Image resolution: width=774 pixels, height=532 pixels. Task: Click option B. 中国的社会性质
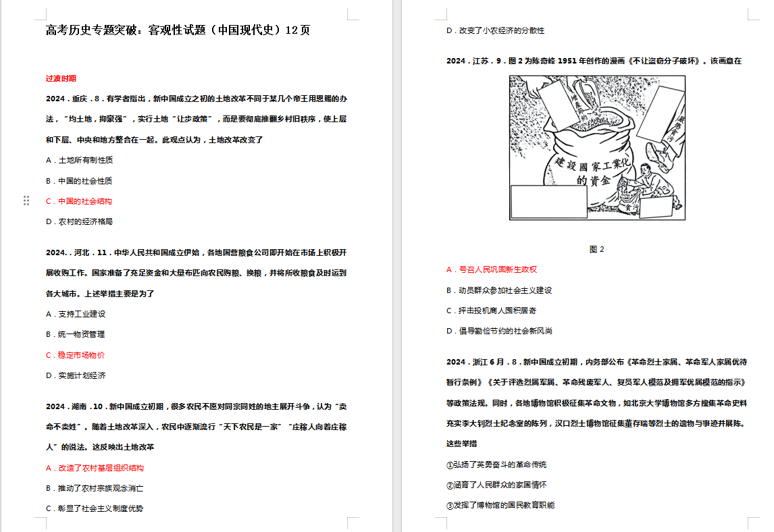point(79,181)
